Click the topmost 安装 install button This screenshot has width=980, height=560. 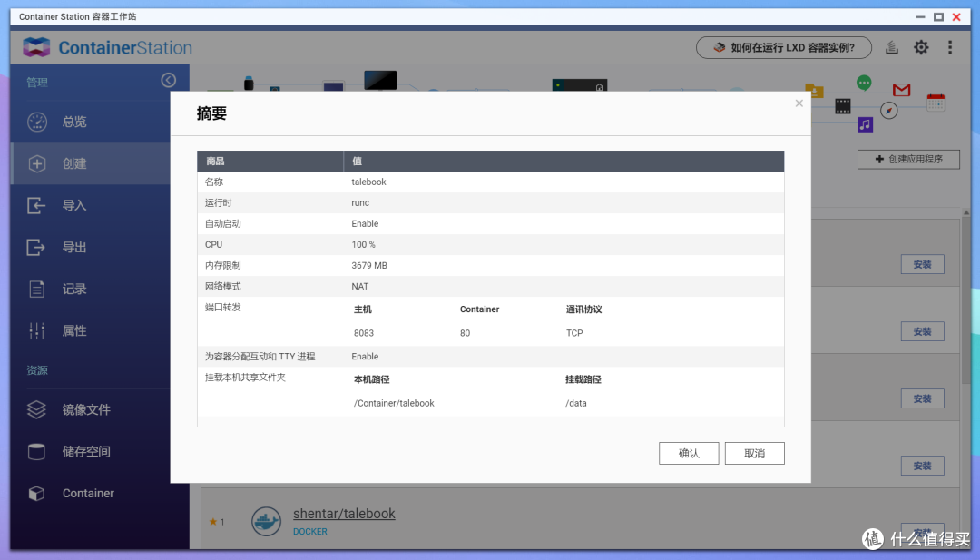[x=922, y=264]
